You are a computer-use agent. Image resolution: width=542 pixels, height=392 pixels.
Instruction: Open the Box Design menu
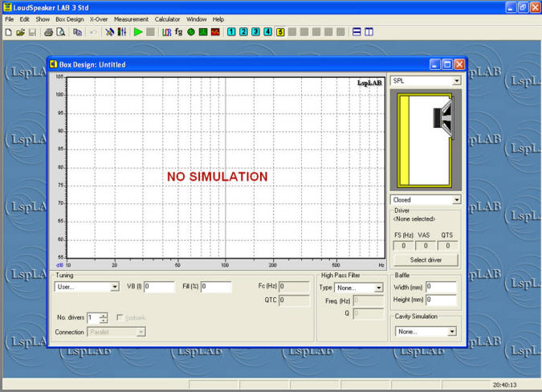pos(70,19)
